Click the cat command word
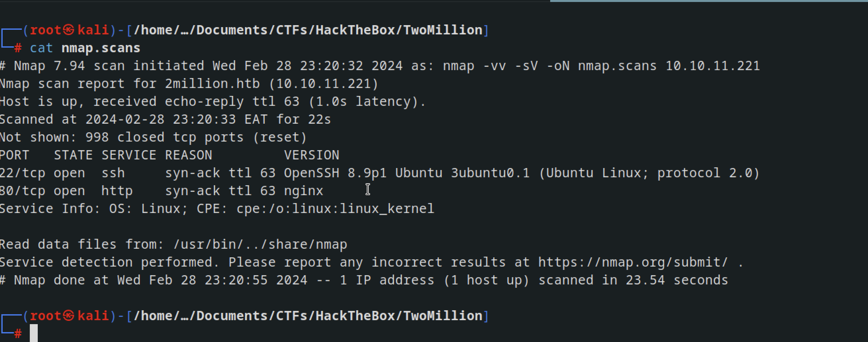 41,48
